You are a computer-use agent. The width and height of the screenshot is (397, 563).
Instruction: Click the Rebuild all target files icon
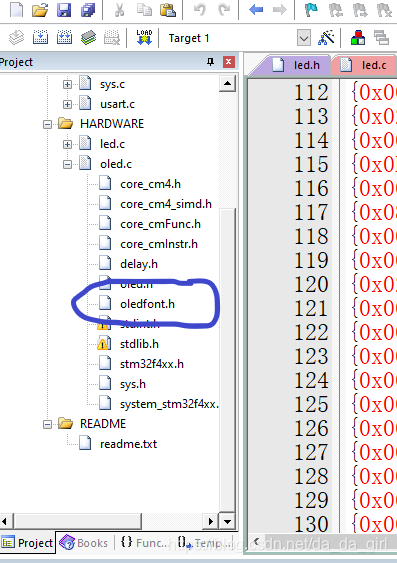tap(64, 37)
